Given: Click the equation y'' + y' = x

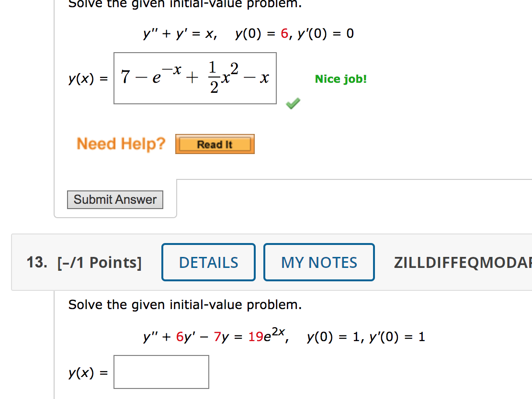Looking at the screenshot, I should pos(178,33).
